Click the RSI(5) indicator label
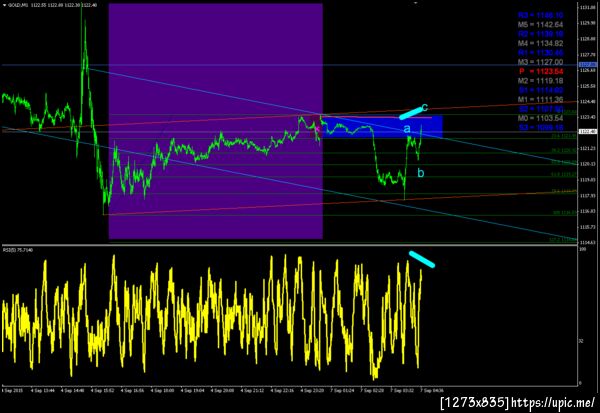The height and width of the screenshot is (413, 600). (x=18, y=250)
